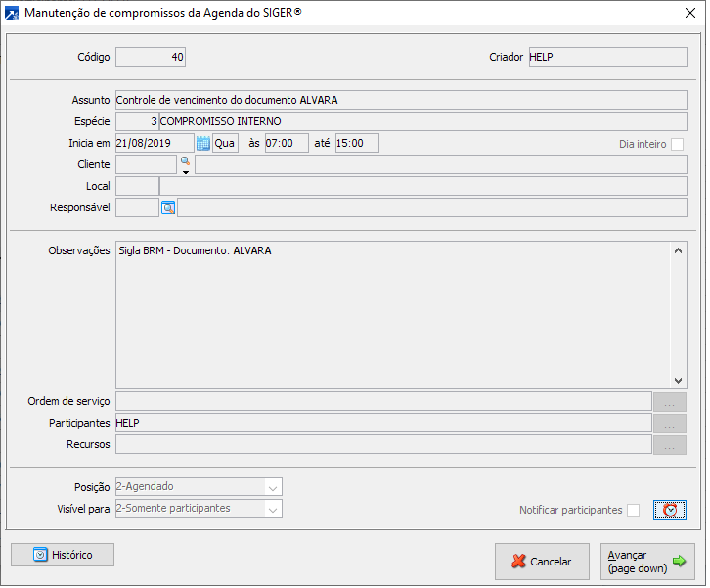Viewport: 710px width, 588px height.
Task: Click Avançar (page down) button
Action: [x=647, y=563]
